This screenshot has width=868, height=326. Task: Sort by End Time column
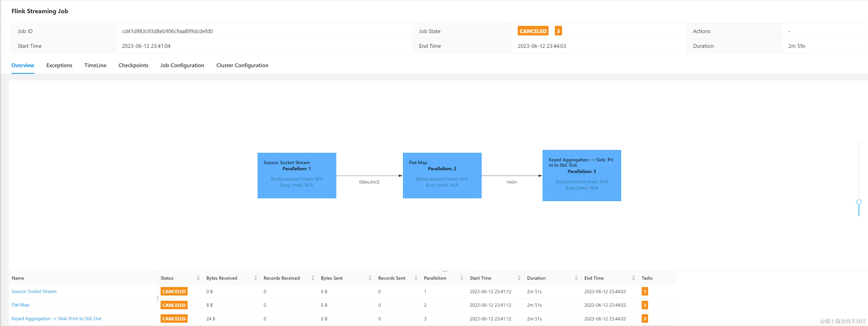633,278
